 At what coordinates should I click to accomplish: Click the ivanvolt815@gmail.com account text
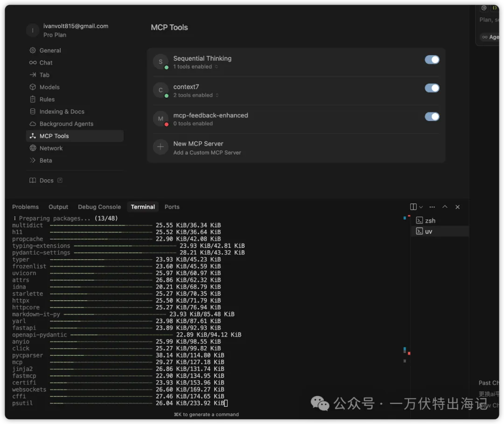76,26
